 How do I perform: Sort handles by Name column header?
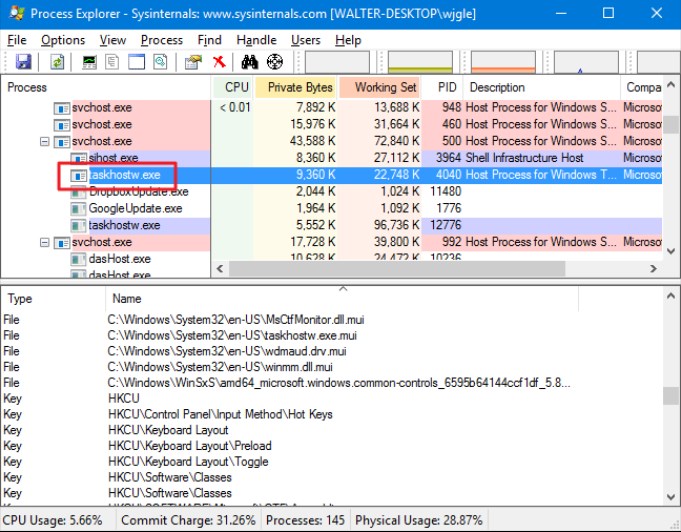pos(342,299)
